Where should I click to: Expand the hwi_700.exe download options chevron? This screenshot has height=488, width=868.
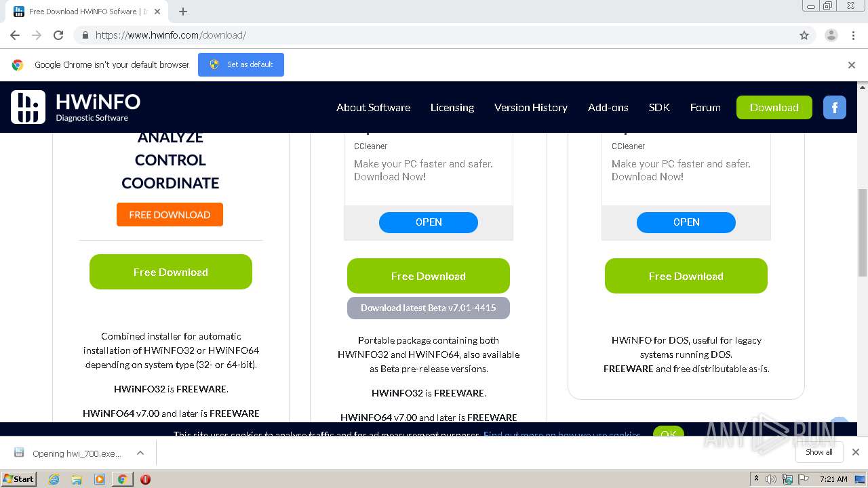140,453
